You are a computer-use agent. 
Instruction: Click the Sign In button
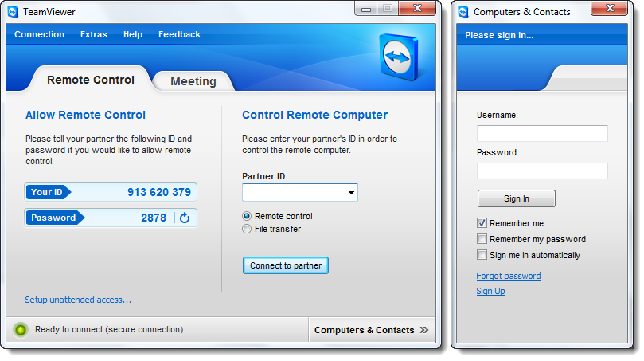pyautogui.click(x=517, y=198)
